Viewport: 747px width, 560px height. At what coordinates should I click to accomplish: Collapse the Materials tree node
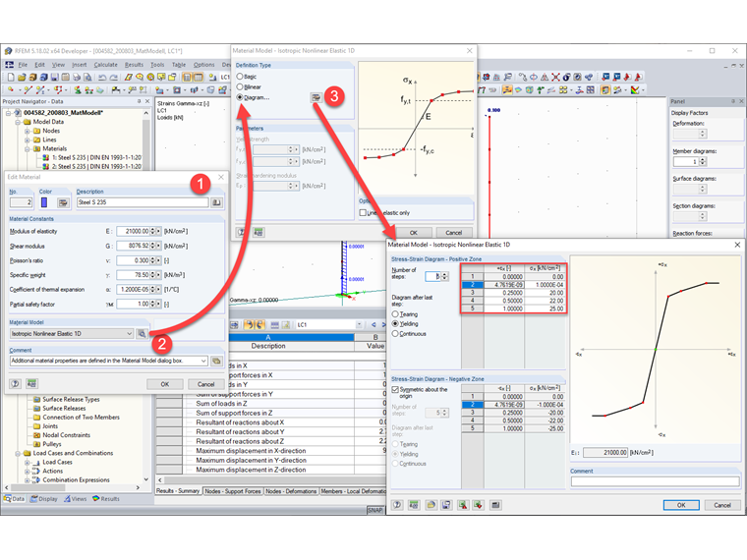pos(28,149)
